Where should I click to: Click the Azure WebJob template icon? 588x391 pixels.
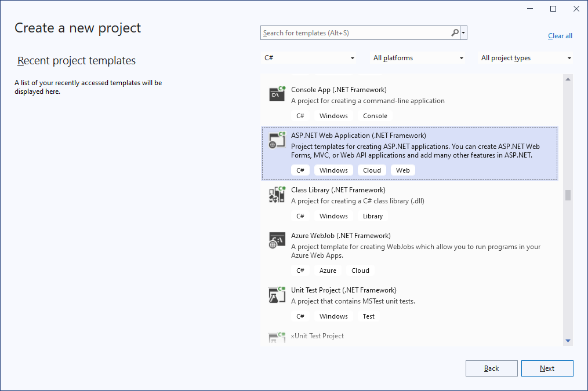277,240
